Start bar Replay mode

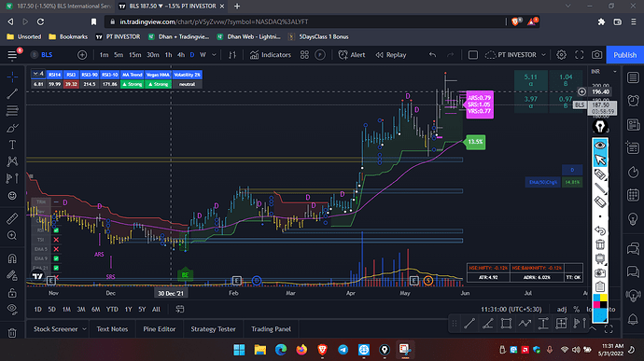(x=390, y=55)
